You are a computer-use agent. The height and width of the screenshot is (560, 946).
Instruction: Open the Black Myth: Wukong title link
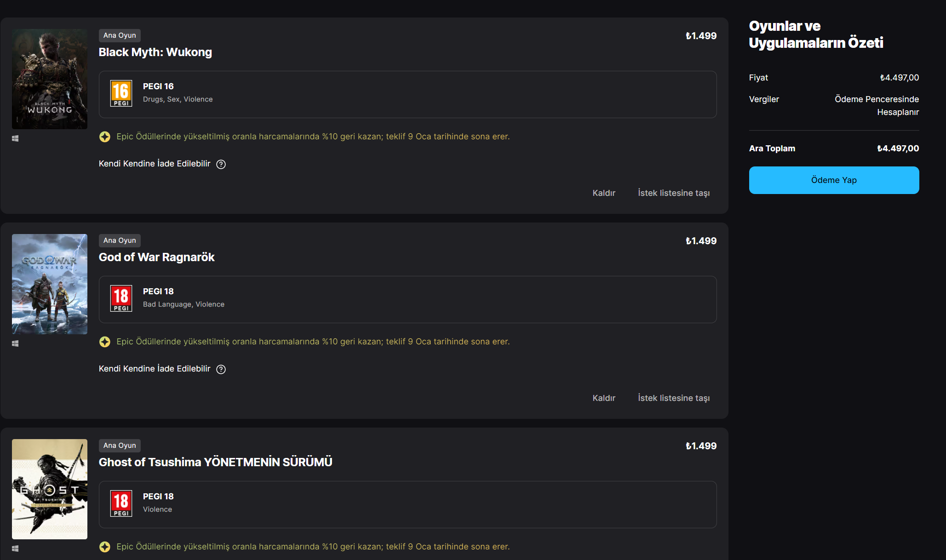point(155,52)
